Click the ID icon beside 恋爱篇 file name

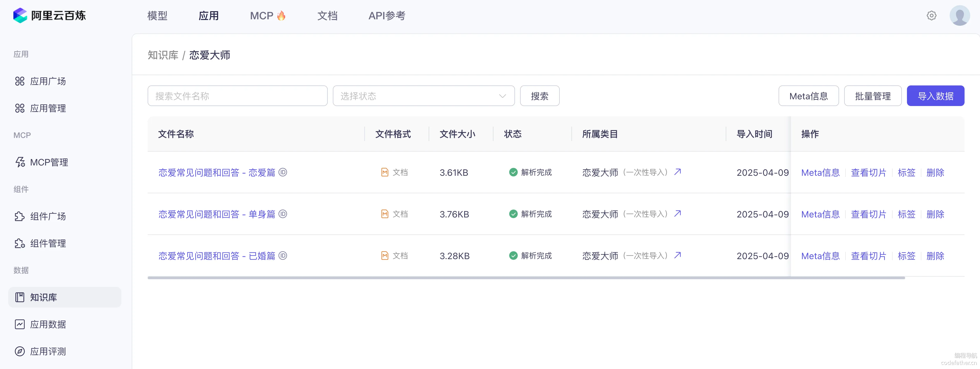283,172
